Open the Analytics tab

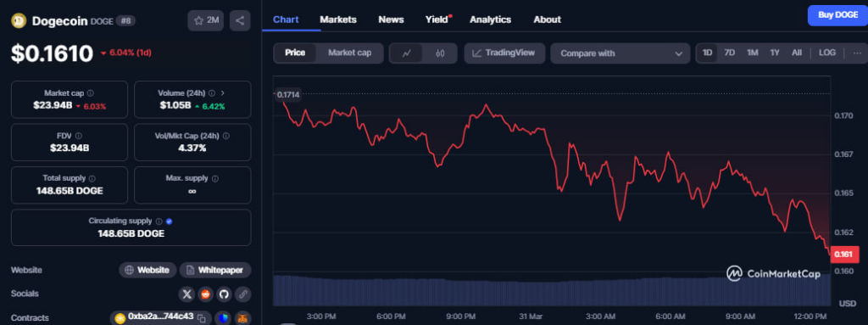click(x=491, y=20)
